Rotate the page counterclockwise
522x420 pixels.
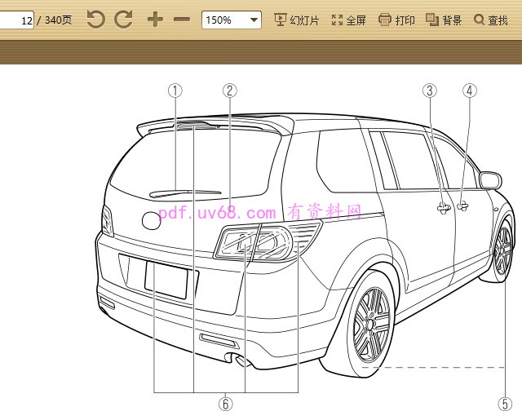pos(96,20)
